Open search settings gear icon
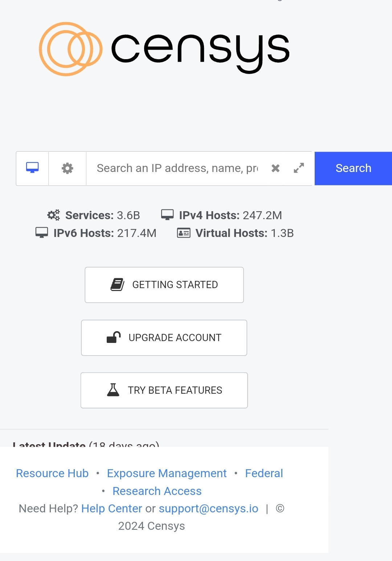Viewport: 392px width, 561px height. pyautogui.click(x=68, y=168)
